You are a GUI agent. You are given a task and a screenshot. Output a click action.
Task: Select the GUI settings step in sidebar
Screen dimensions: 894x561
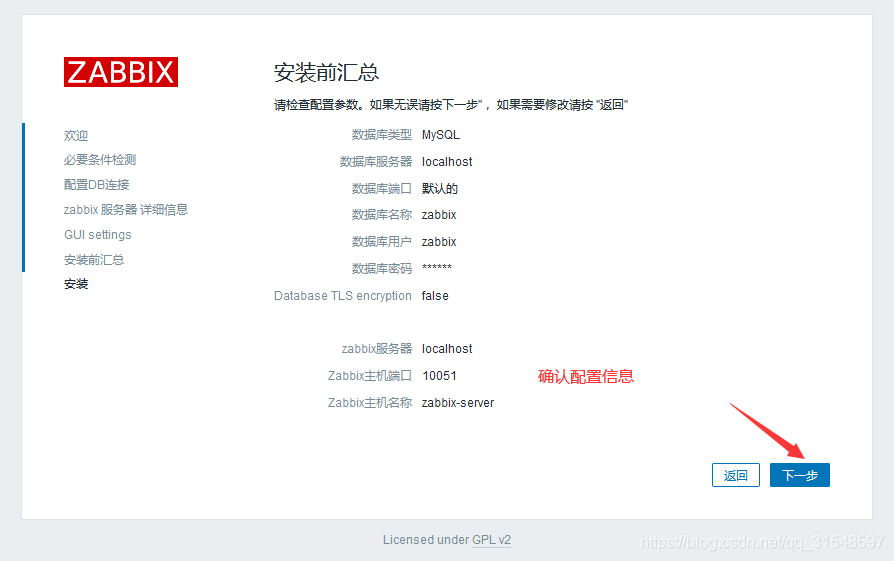[97, 235]
